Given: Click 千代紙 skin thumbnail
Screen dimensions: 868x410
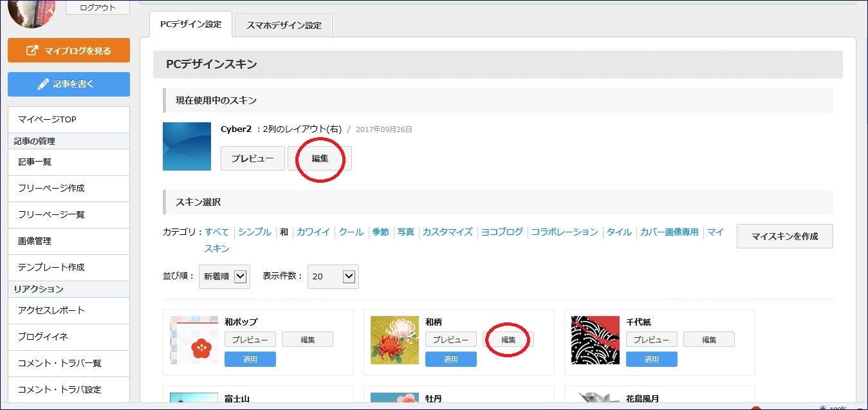Looking at the screenshot, I should 595,340.
